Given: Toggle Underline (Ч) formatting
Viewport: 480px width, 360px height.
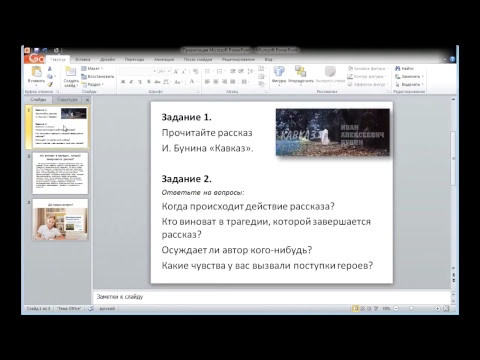Looking at the screenshot, I should pyautogui.click(x=140, y=82).
